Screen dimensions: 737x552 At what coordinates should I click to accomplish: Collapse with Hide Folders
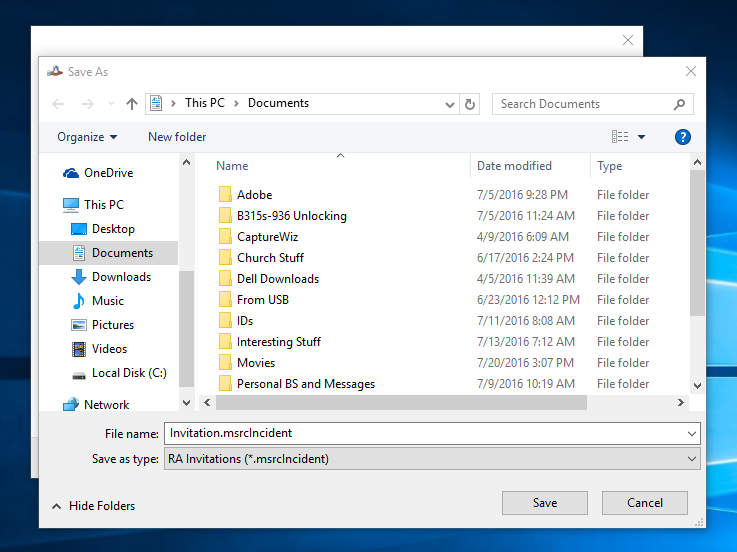coord(93,506)
